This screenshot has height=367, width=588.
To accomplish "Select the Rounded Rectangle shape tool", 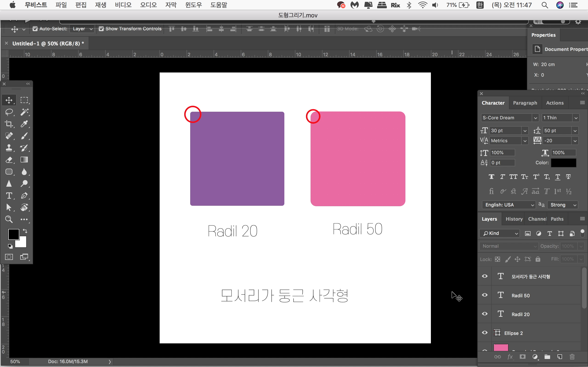I will [x=9, y=172].
